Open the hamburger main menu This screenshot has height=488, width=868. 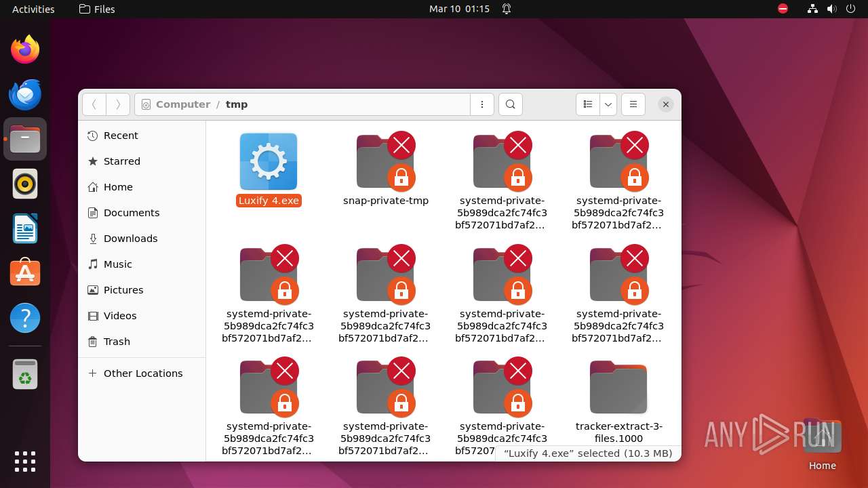coord(633,104)
